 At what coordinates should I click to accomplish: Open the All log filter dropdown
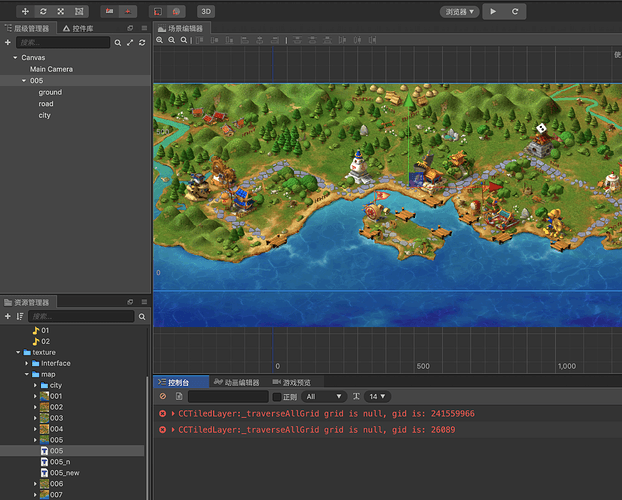coord(323,397)
